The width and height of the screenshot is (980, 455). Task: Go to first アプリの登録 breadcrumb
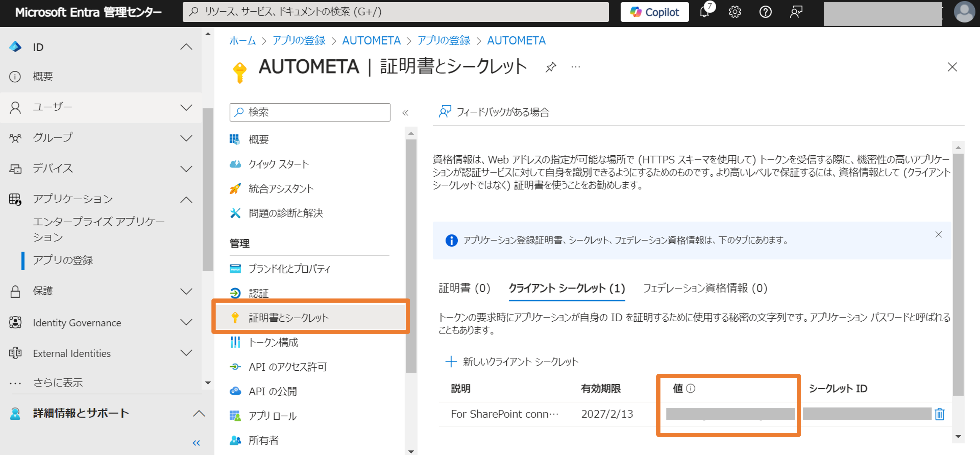tap(299, 41)
